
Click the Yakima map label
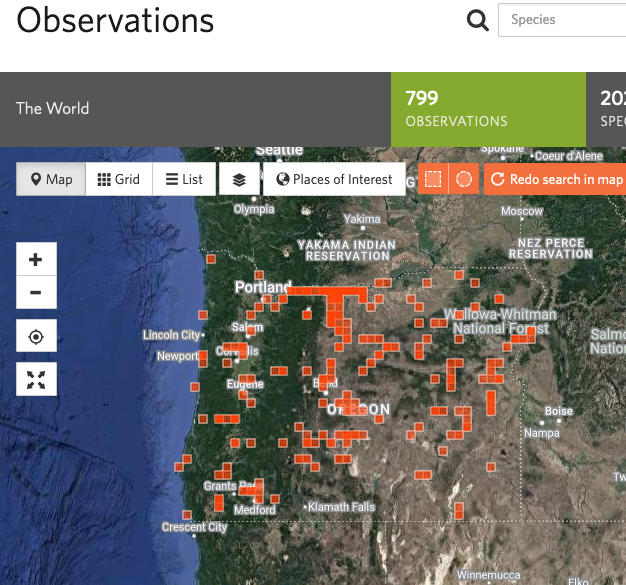tap(363, 219)
